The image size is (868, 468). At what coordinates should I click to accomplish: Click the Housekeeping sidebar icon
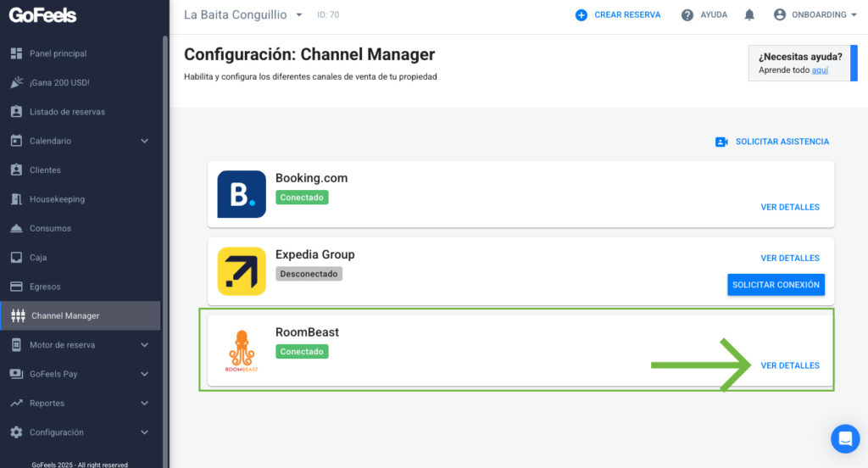[x=17, y=199]
